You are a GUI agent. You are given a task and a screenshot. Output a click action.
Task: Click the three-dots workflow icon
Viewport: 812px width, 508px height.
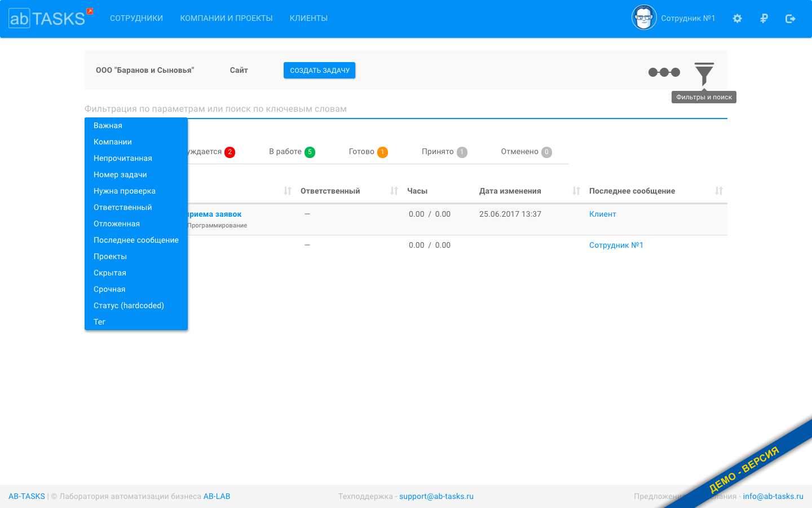(664, 72)
